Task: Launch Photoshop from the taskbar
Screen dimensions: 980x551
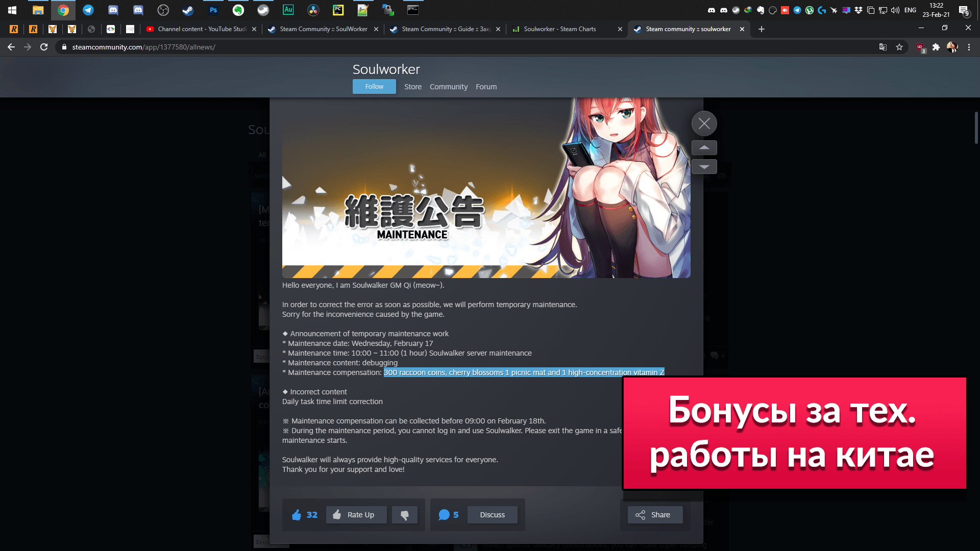Action: pos(213,10)
